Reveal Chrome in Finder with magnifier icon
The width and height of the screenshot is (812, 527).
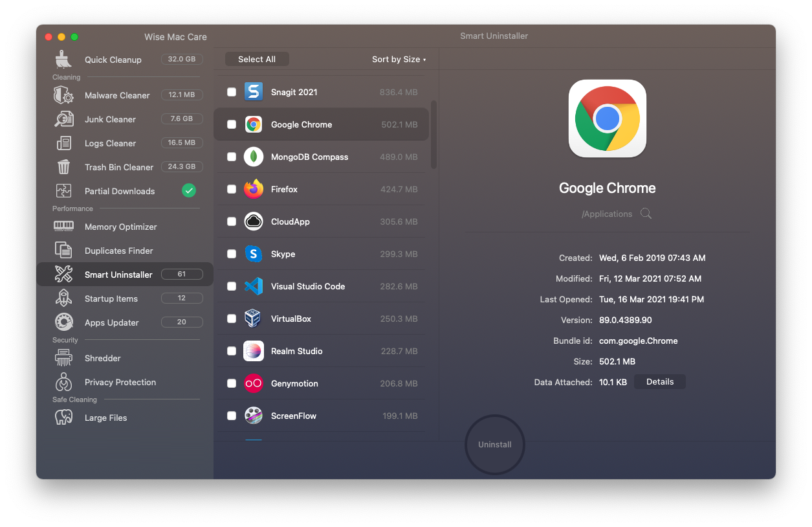tap(646, 214)
